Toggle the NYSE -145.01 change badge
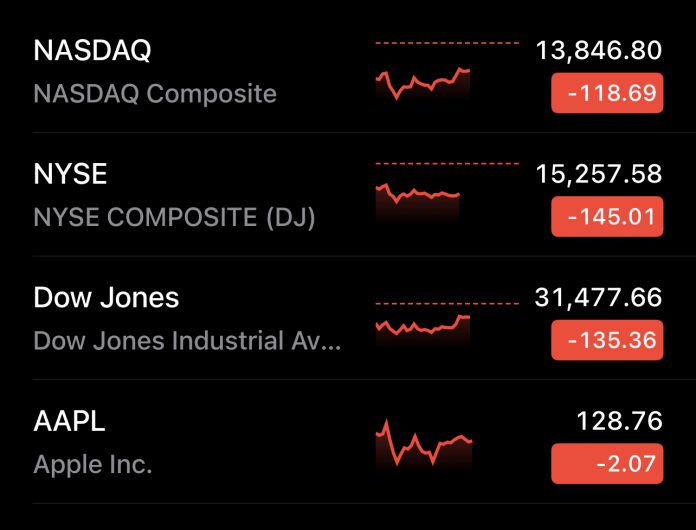This screenshot has width=696, height=530. pyautogui.click(x=607, y=217)
